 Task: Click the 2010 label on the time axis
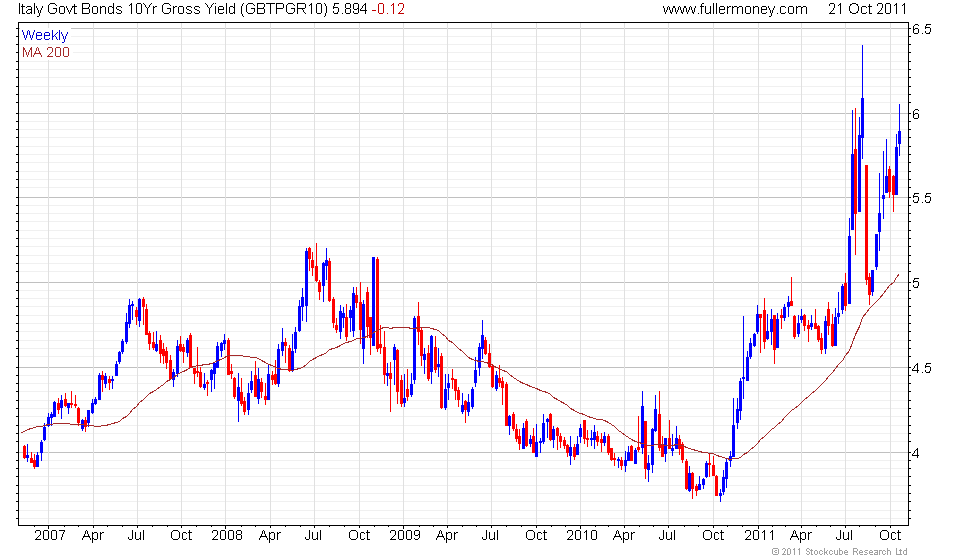(582, 536)
